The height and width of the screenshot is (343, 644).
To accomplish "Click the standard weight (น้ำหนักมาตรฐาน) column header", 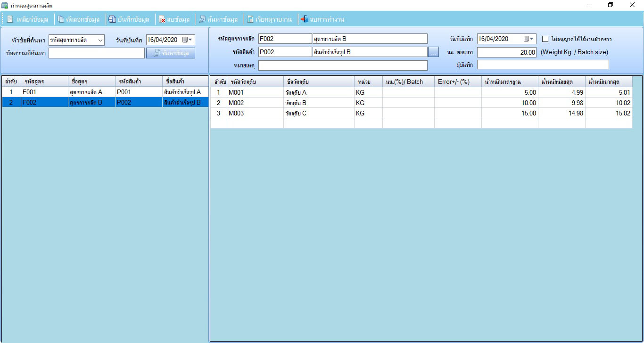I will (509, 82).
